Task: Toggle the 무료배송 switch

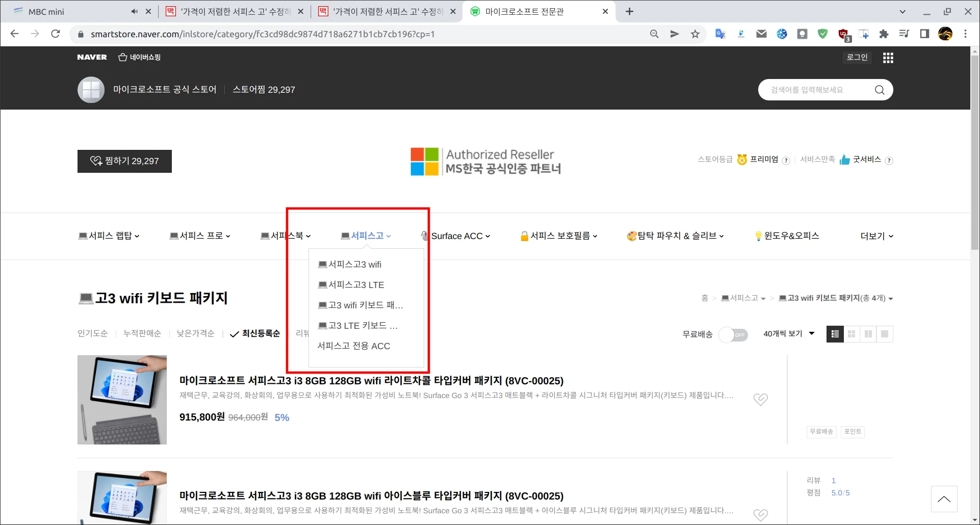Action: coord(733,334)
